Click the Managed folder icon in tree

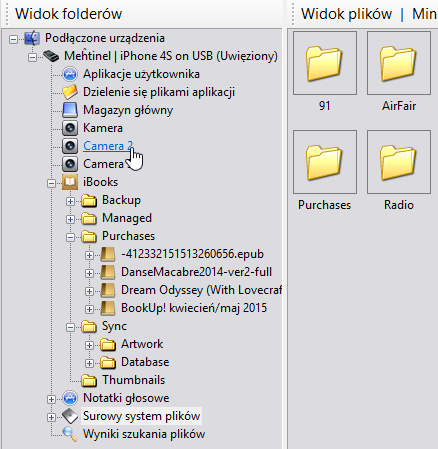click(x=89, y=218)
